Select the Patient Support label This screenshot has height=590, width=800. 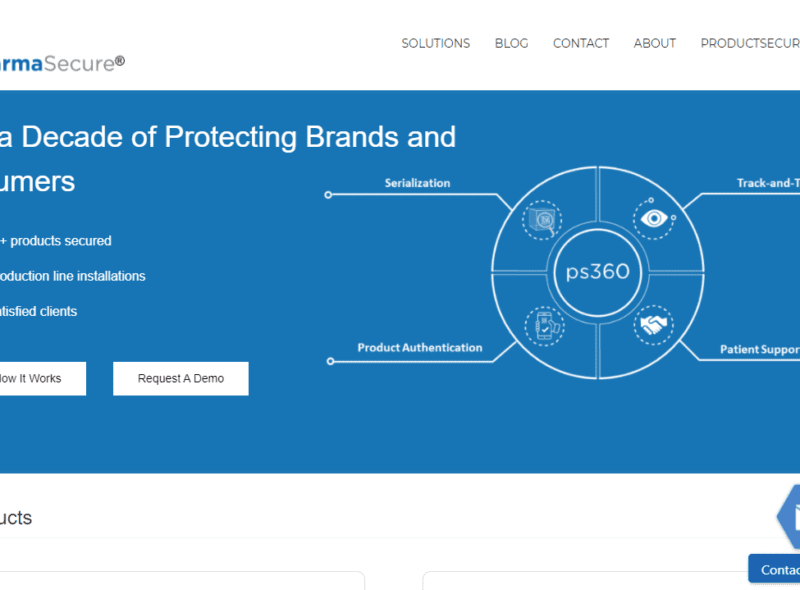(x=760, y=350)
